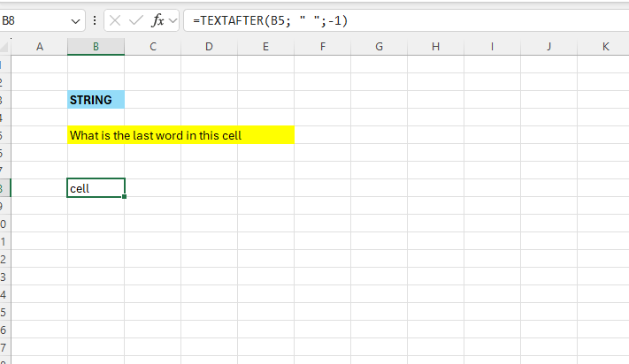Select column A header
The width and height of the screenshot is (629, 364).
tap(39, 46)
